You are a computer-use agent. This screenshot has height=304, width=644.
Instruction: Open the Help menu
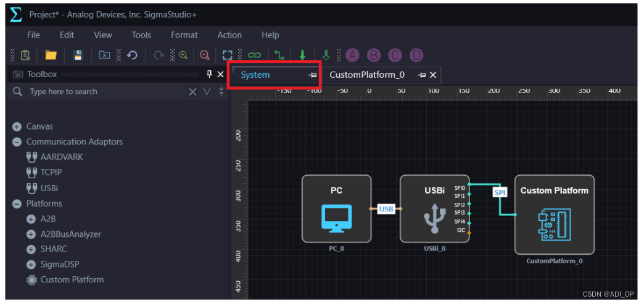tap(270, 35)
